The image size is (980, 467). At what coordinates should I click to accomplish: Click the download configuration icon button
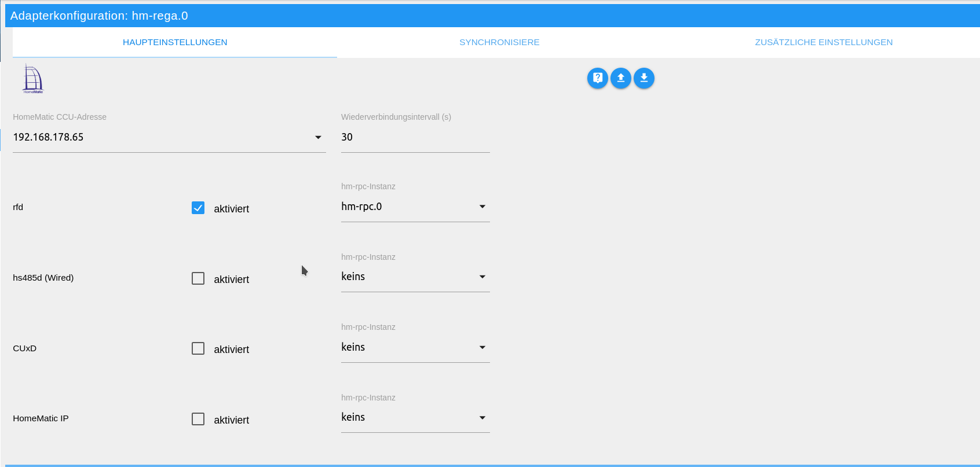pyautogui.click(x=644, y=78)
